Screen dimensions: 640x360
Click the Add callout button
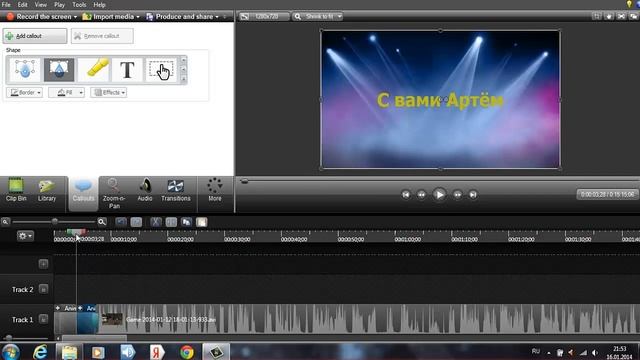[35, 36]
